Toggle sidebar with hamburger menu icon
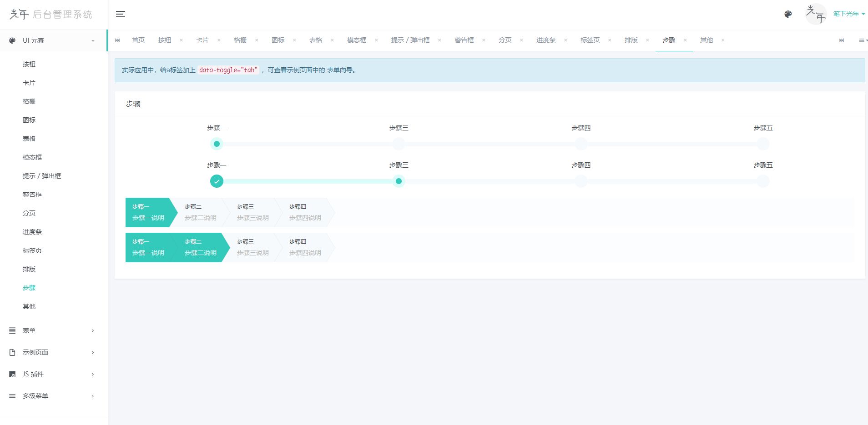The height and width of the screenshot is (425, 868). click(x=121, y=14)
